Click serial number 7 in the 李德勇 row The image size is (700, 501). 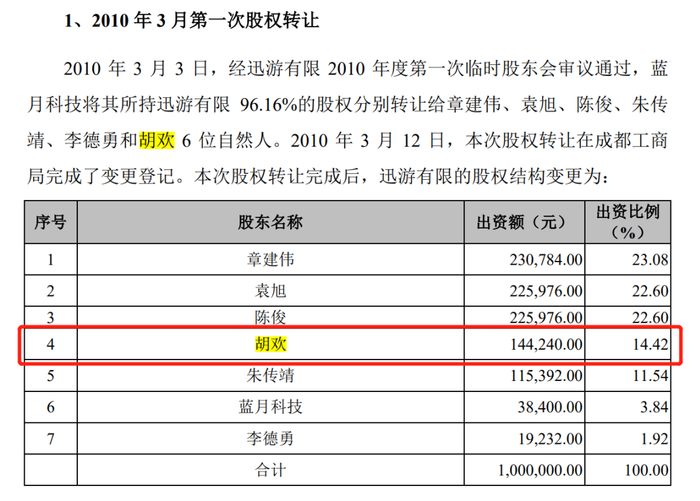[50, 438]
